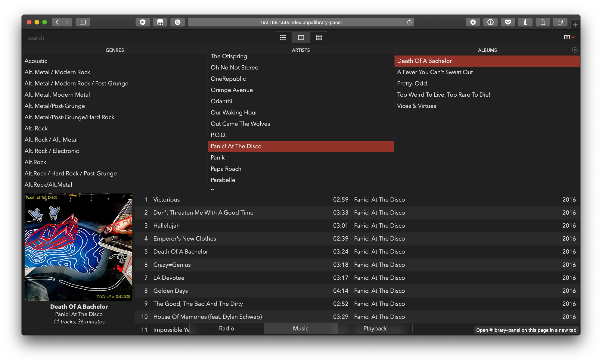Play track 5 Death Of A Bachelor
This screenshot has height=364, width=602.
(x=358, y=252)
